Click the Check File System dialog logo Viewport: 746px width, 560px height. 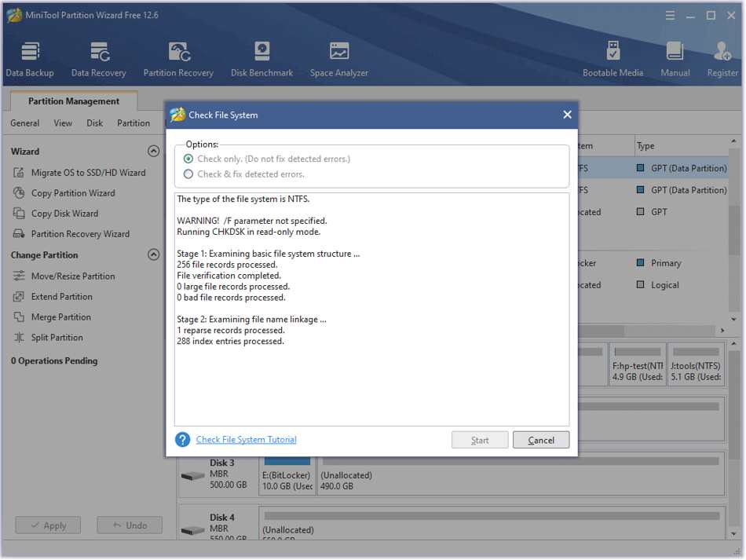(177, 115)
